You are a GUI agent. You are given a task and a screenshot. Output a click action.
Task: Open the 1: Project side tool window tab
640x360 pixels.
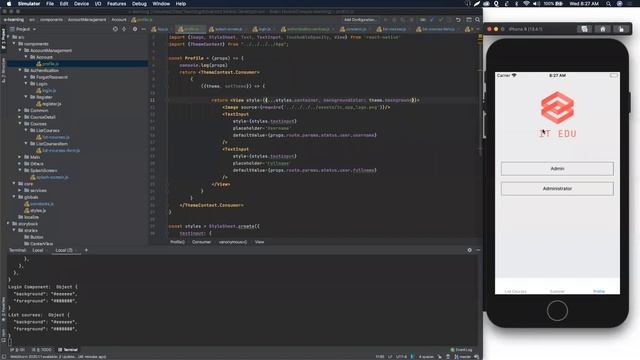3,39
